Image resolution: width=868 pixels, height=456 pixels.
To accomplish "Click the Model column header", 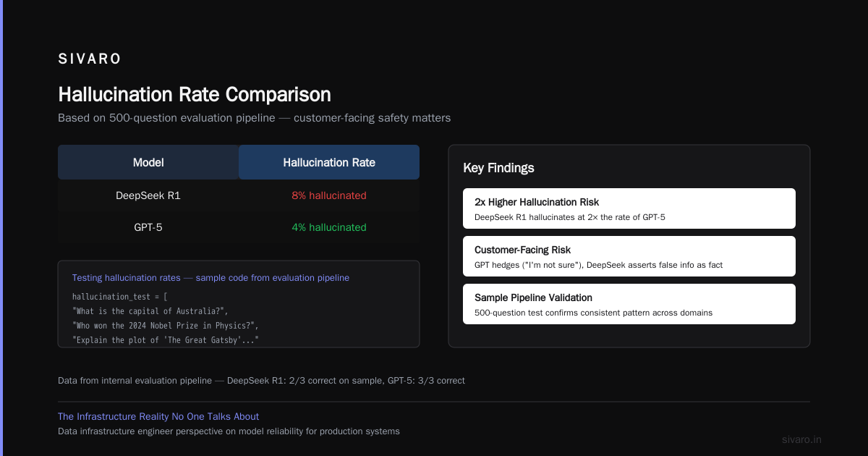I will pos(148,162).
